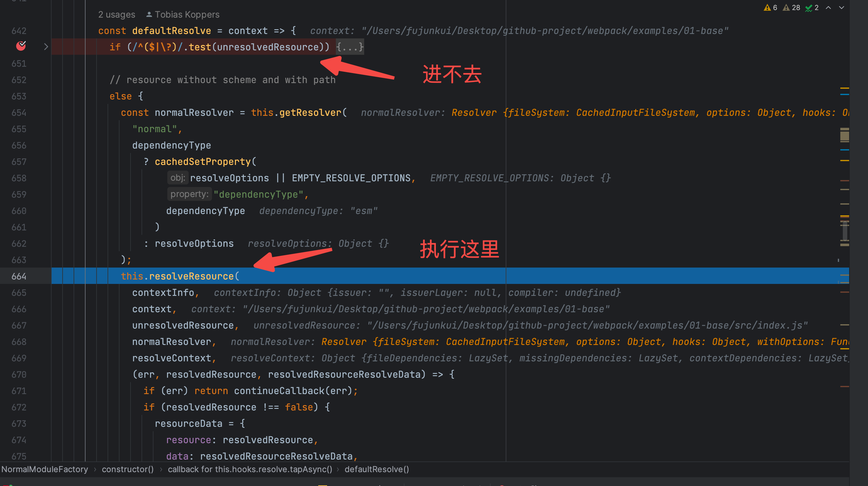Jump to previous highlighted problem arrow

[828, 8]
